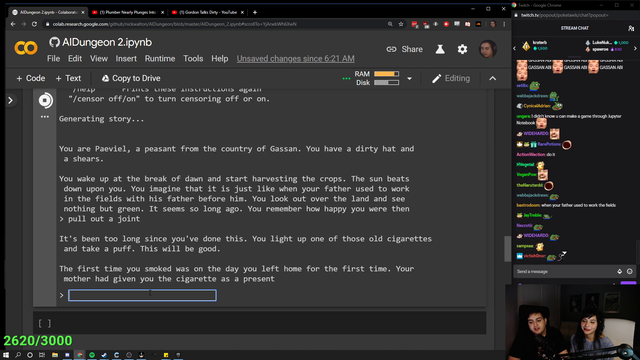The image size is (640, 360).
Task: Click Unsaved changes since 6:21 AM link
Action: point(296,59)
